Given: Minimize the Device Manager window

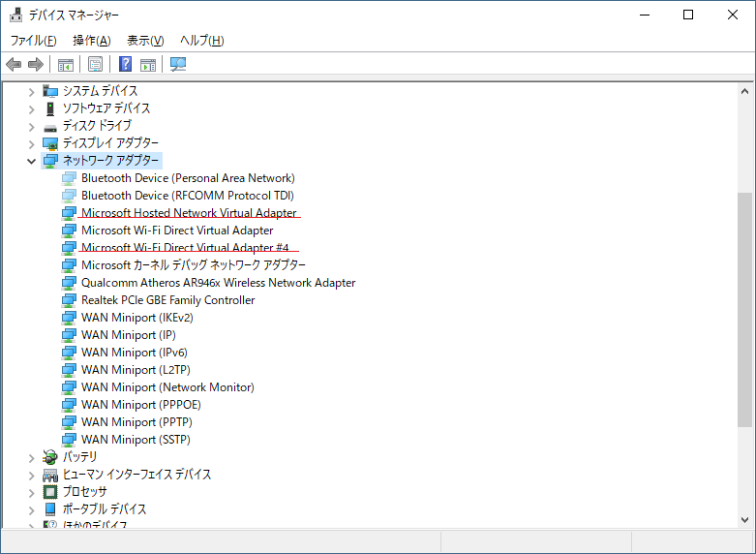Looking at the screenshot, I should click(x=644, y=15).
